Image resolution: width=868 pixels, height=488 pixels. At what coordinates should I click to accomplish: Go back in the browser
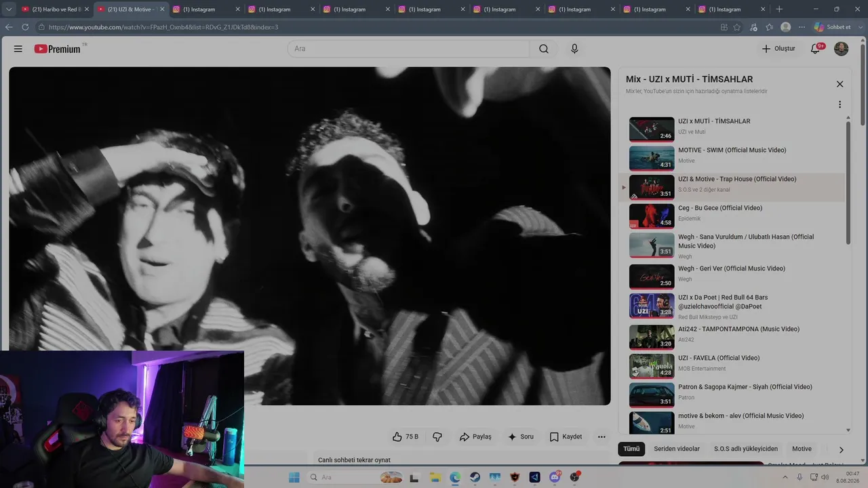tap(9, 27)
